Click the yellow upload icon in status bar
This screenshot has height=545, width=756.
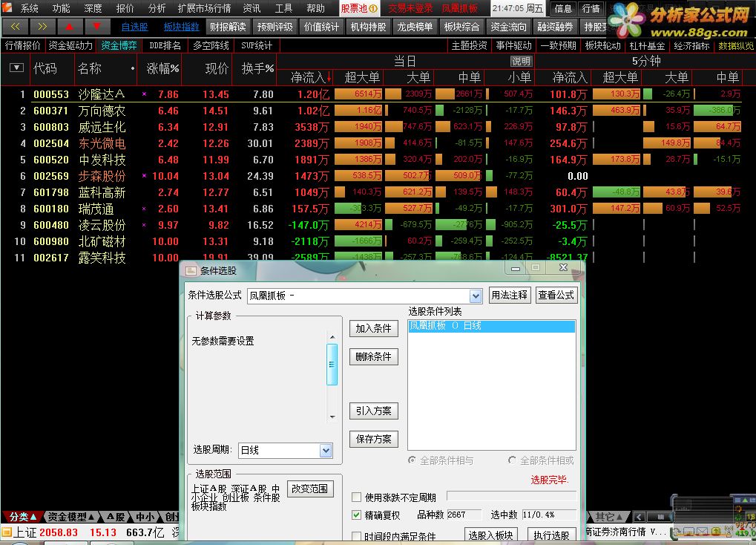[x=716, y=532]
